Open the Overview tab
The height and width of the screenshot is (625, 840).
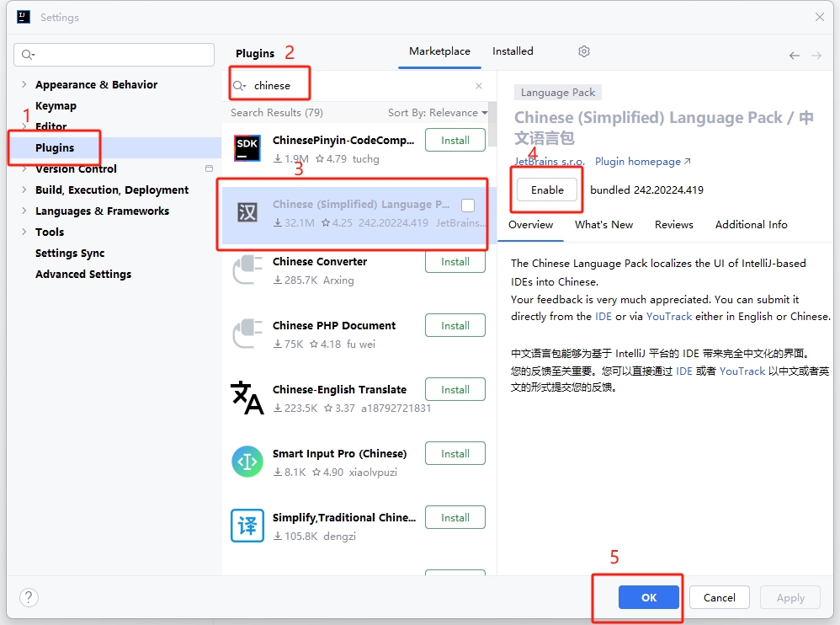531,225
